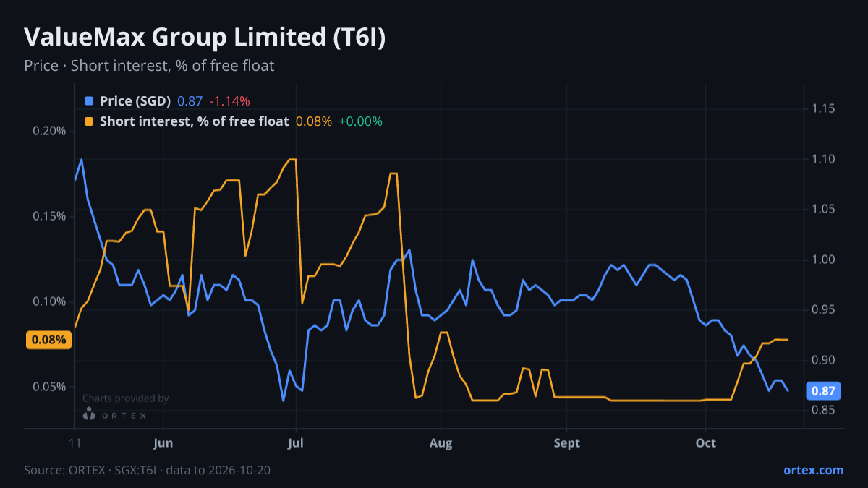This screenshot has width=868, height=488.
Task: Click the Jun x-axis label
Action: tap(163, 443)
